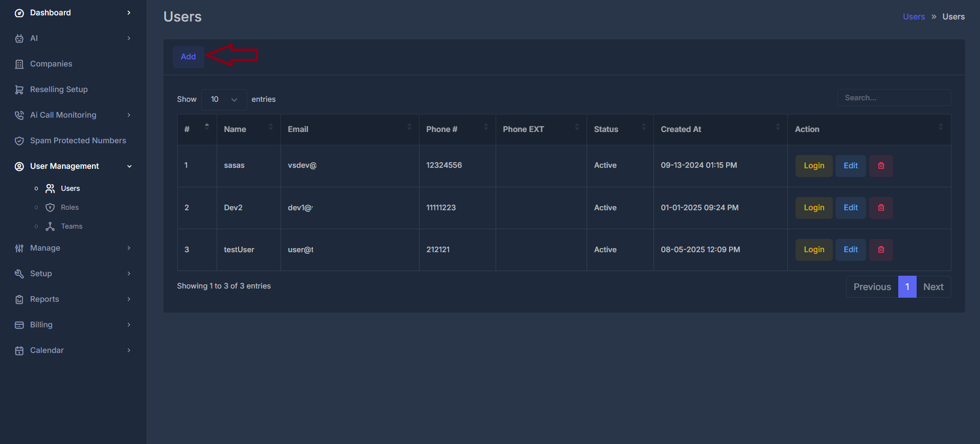Expand the Setup menu chevron

(129, 274)
